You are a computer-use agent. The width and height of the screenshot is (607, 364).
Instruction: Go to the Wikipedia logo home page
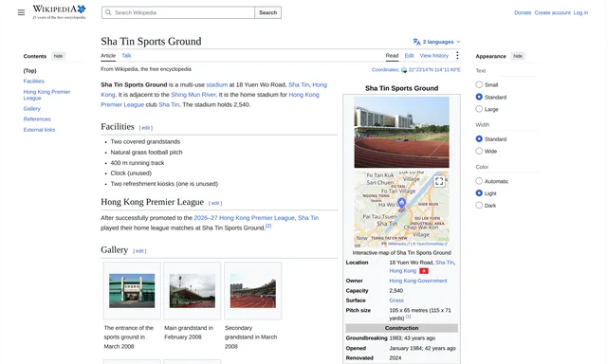pyautogui.click(x=59, y=12)
